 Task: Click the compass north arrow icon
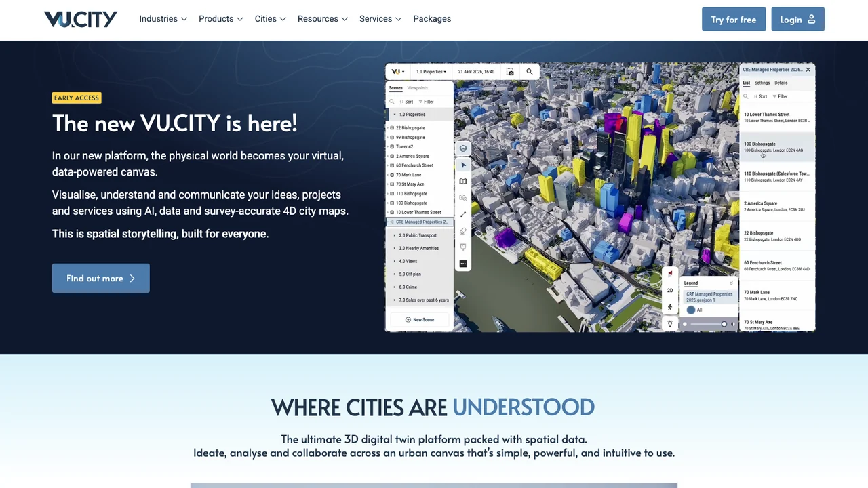coord(670,274)
